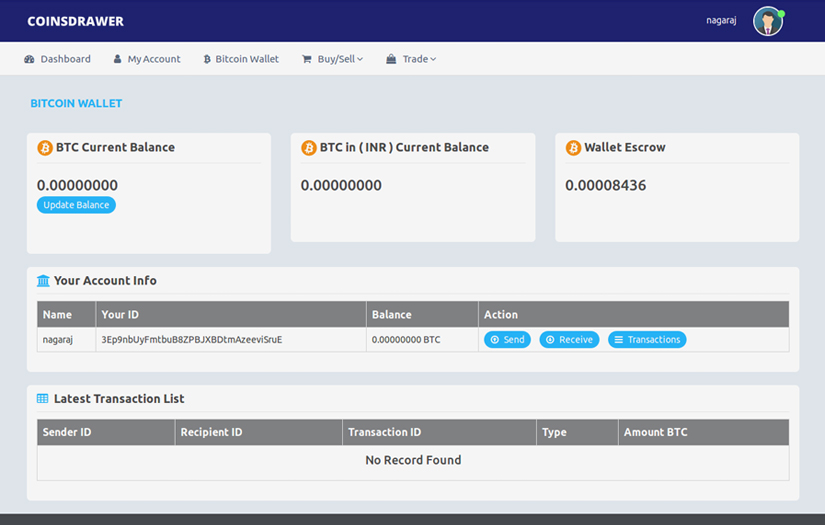Click the BTC Current Balance bitcoin icon
The height and width of the screenshot is (525, 825).
45,148
